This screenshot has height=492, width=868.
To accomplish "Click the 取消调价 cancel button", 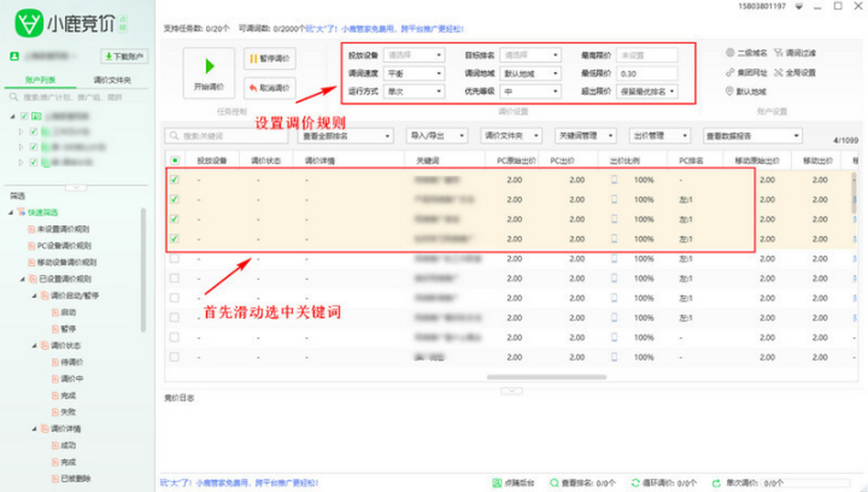I will pos(269,88).
